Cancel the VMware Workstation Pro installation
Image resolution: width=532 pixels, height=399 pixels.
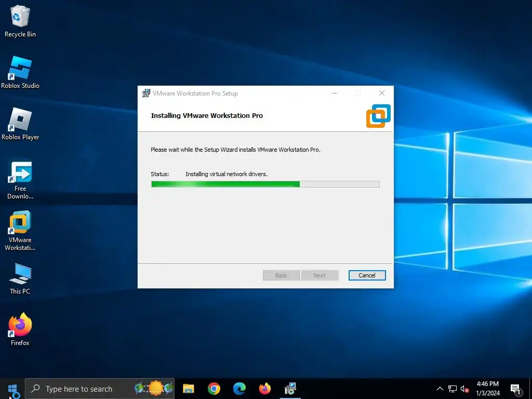(367, 275)
